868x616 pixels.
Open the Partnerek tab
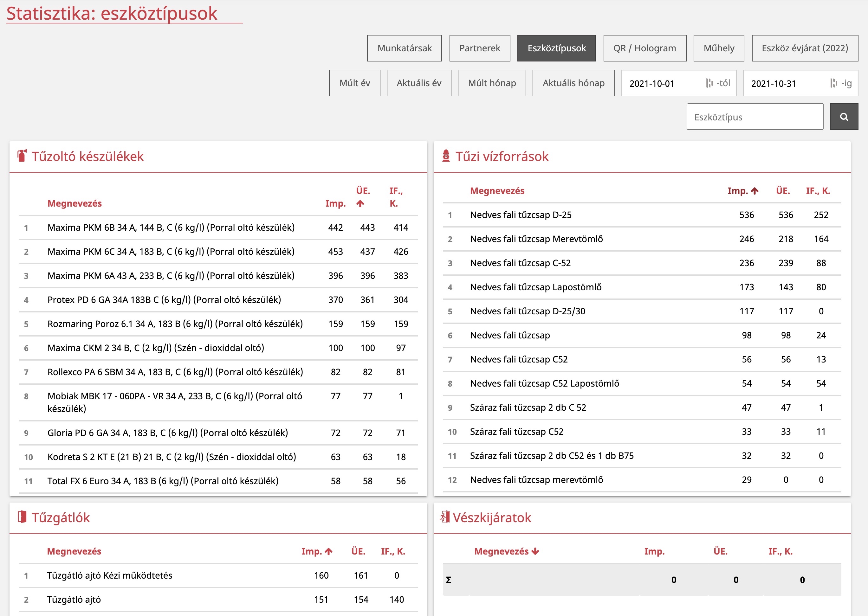480,48
